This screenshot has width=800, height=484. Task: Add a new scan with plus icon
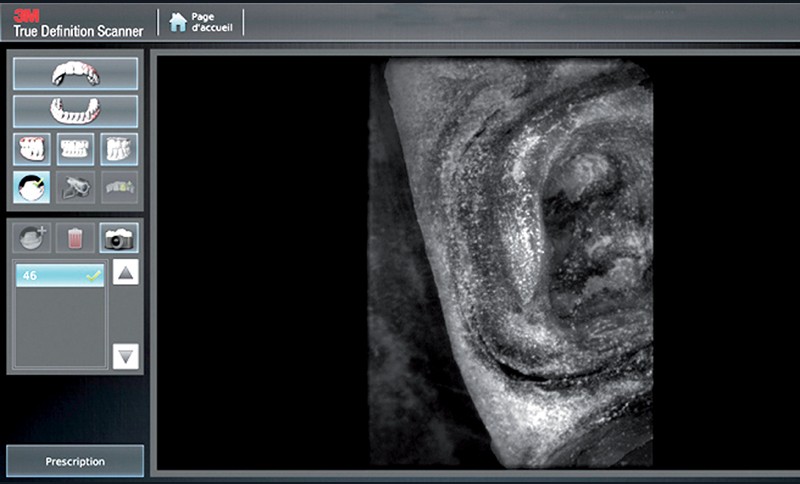(x=32, y=238)
